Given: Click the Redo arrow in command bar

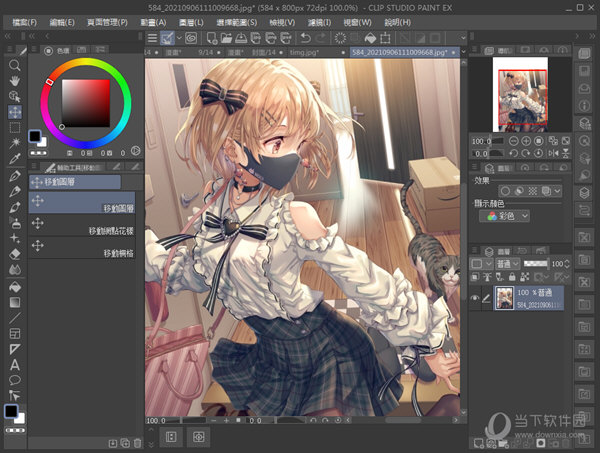Looking at the screenshot, I should 321,38.
